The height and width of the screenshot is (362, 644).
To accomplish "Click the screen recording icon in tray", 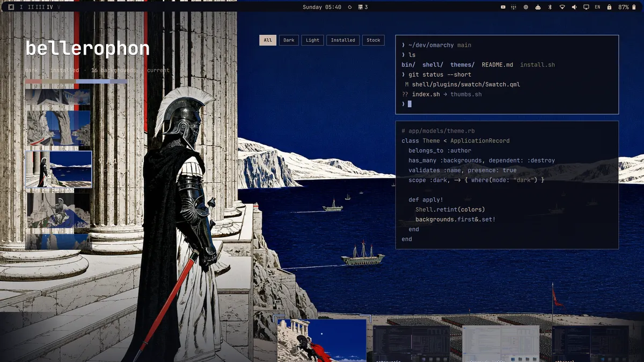I will pos(503,7).
